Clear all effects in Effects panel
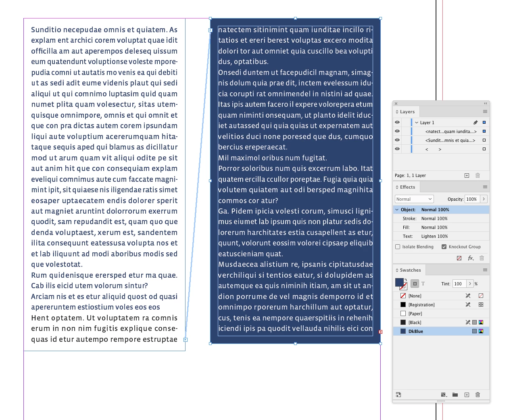 click(459, 258)
